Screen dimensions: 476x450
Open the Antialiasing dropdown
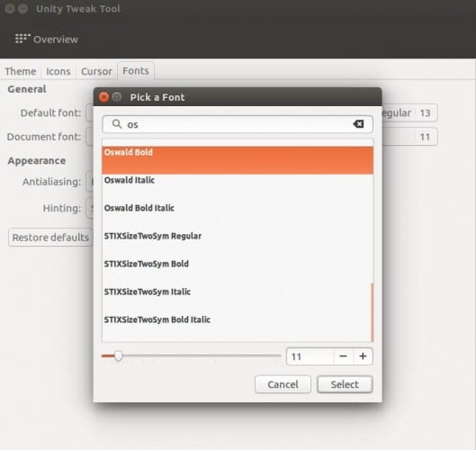click(x=90, y=182)
